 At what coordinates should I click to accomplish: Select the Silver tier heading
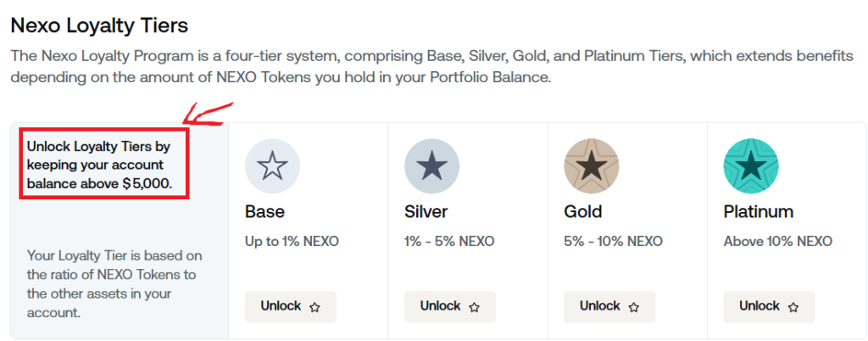pyautogui.click(x=426, y=211)
